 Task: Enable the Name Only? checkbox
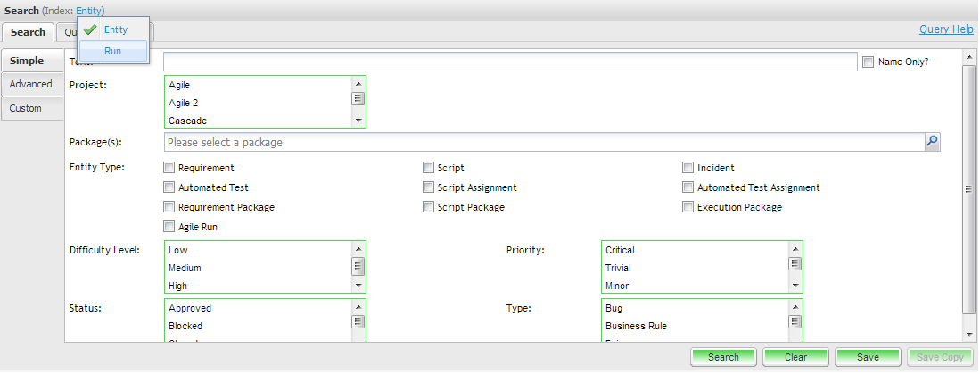click(x=869, y=62)
